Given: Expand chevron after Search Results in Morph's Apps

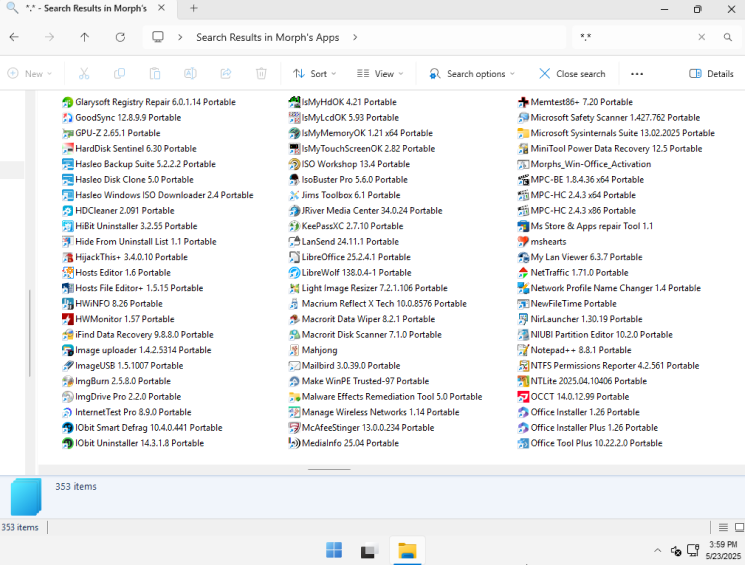Looking at the screenshot, I should point(355,37).
